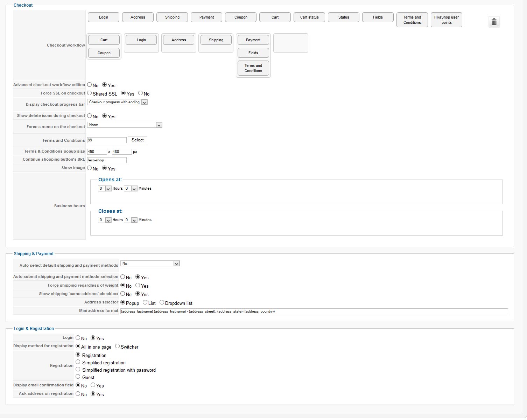Click the empty last workflow step box
Screen dimensions: 527x420
291,43
